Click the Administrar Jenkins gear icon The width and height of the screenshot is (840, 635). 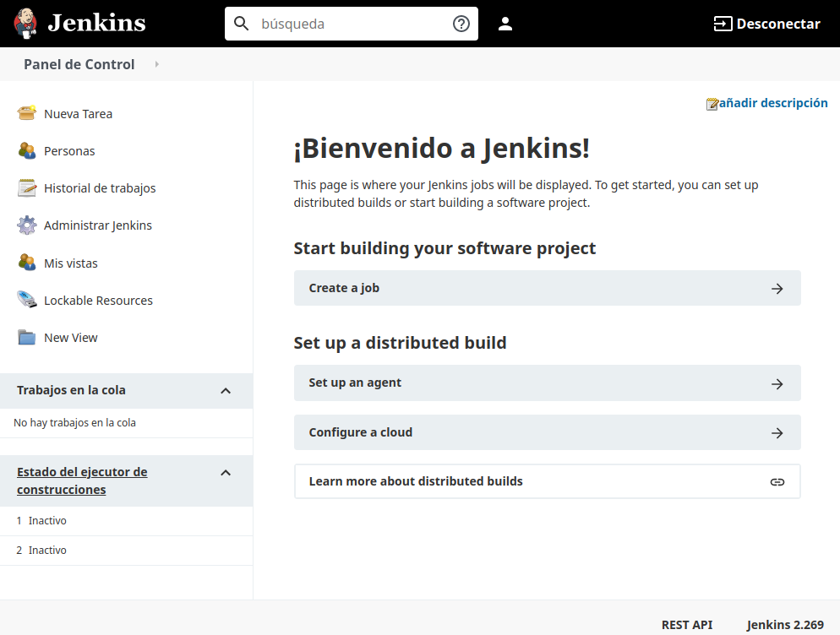[x=27, y=225]
